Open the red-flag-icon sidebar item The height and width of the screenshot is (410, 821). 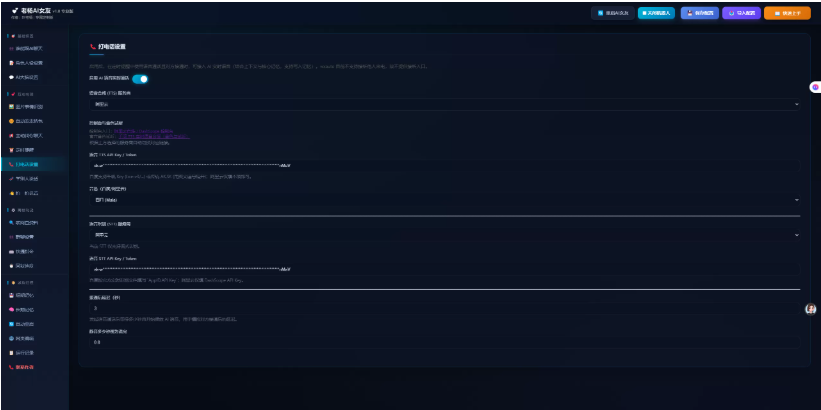26,136
